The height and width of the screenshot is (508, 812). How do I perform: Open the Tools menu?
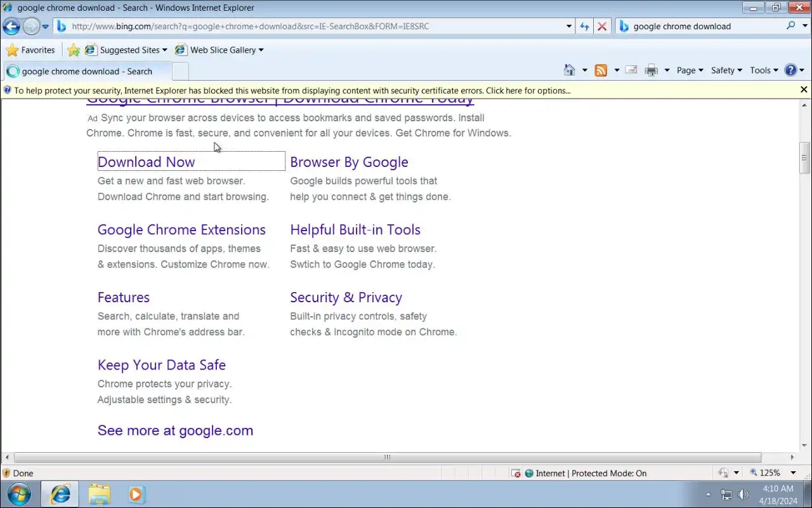click(x=764, y=70)
